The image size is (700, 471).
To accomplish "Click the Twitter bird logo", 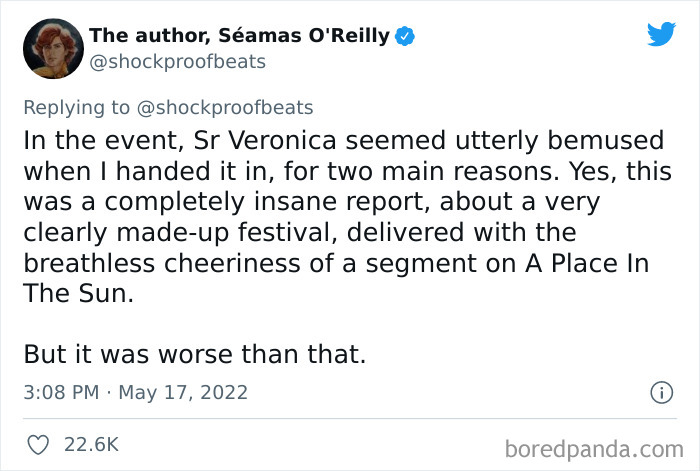I will tap(661, 35).
